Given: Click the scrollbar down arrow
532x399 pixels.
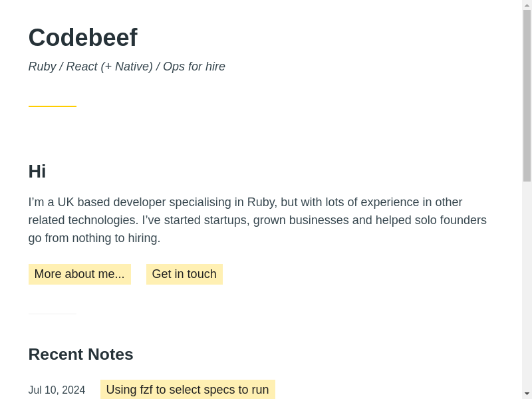Looking at the screenshot, I should (527, 394).
